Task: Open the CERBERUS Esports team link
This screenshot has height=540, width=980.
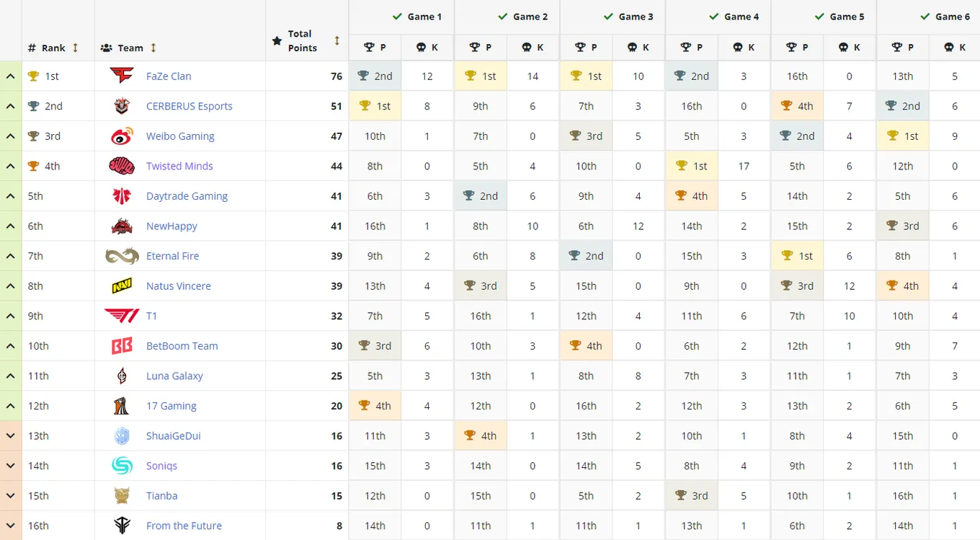Action: pyautogui.click(x=190, y=106)
